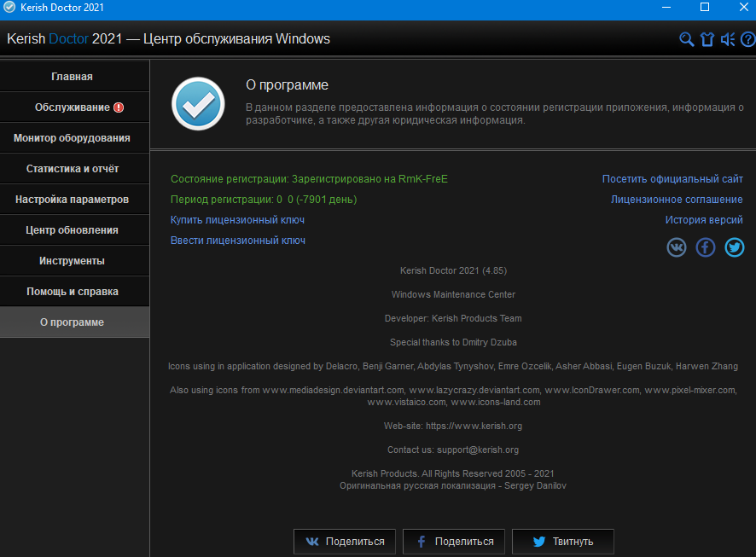Click the red alert badge beside Обслуживание
Image resolution: width=756 pixels, height=557 pixels.
(119, 107)
